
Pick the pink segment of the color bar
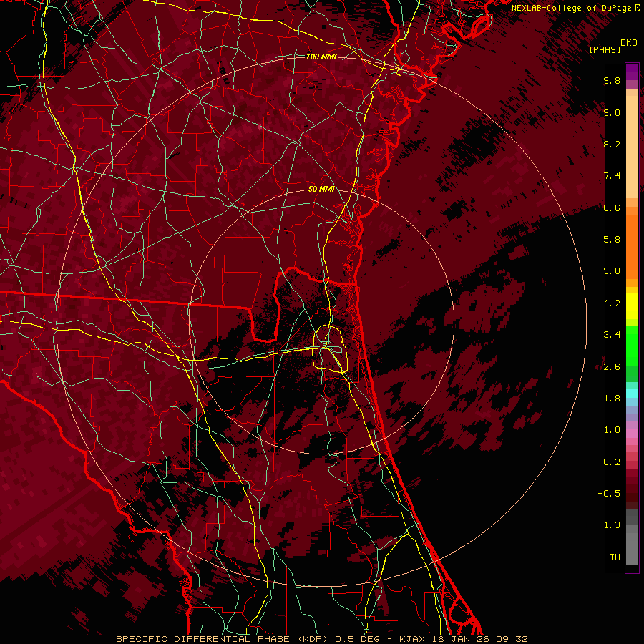[x=632, y=434]
